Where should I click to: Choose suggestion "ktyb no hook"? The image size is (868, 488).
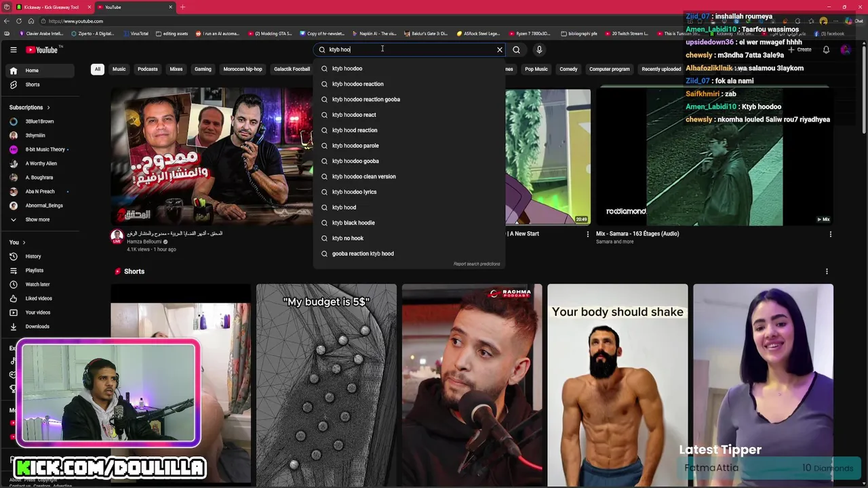[x=410, y=238]
